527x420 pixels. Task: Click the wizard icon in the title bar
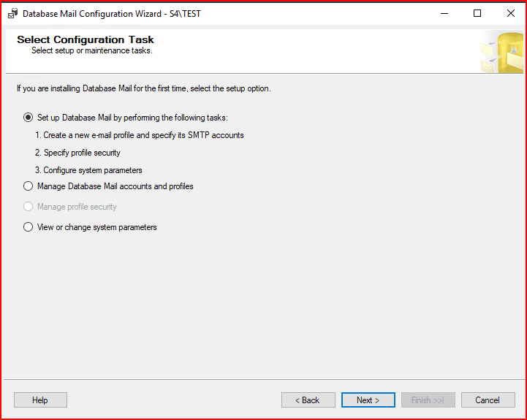[x=12, y=13]
